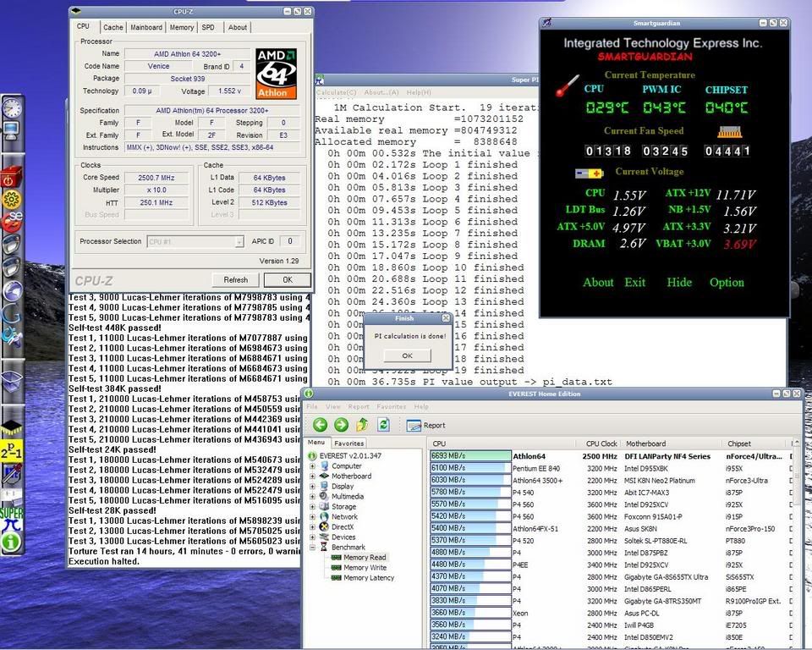Expand the Computer node in EVEREST
This screenshot has width=812, height=650.
[x=313, y=466]
